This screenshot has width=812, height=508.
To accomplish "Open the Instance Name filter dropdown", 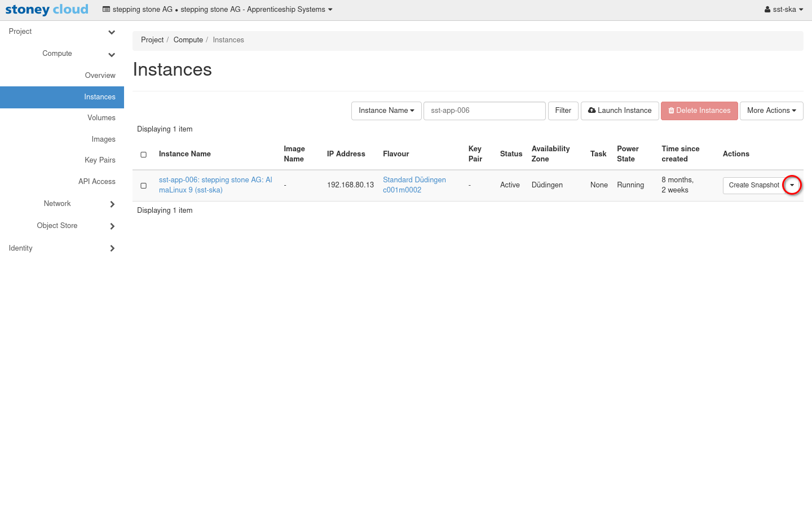I will (x=386, y=111).
